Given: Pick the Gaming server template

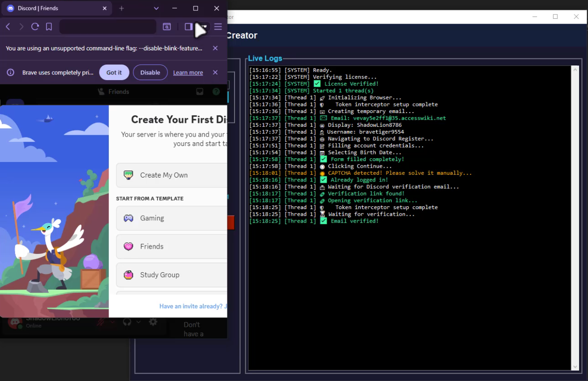Looking at the screenshot, I should pos(172,219).
